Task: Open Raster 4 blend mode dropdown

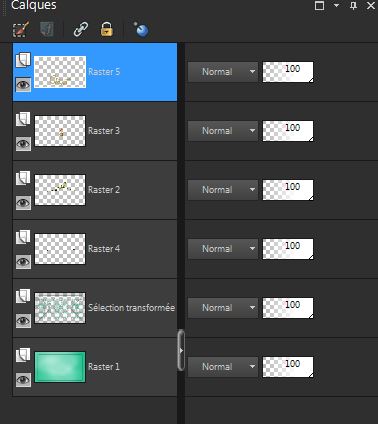Action: (223, 249)
